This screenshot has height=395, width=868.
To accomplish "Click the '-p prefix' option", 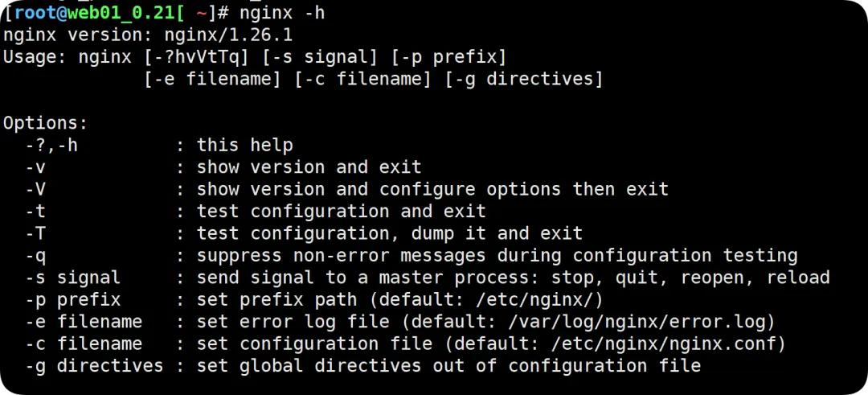I will pyautogui.click(x=72, y=300).
